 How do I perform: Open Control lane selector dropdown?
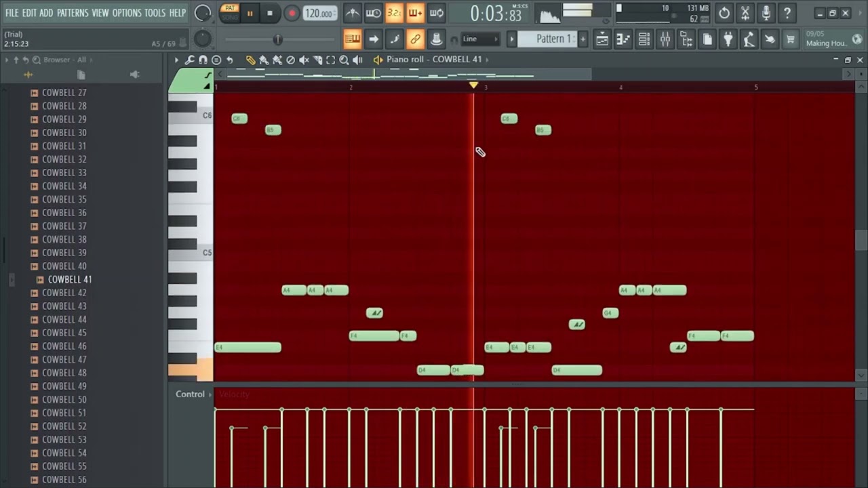coord(210,394)
